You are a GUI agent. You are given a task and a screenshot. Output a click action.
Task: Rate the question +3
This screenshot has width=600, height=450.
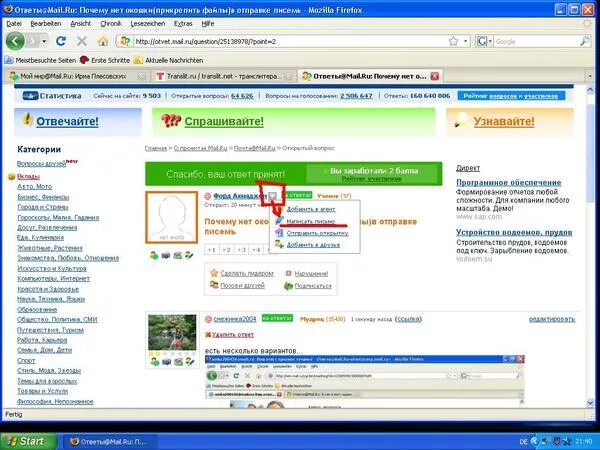click(241, 250)
